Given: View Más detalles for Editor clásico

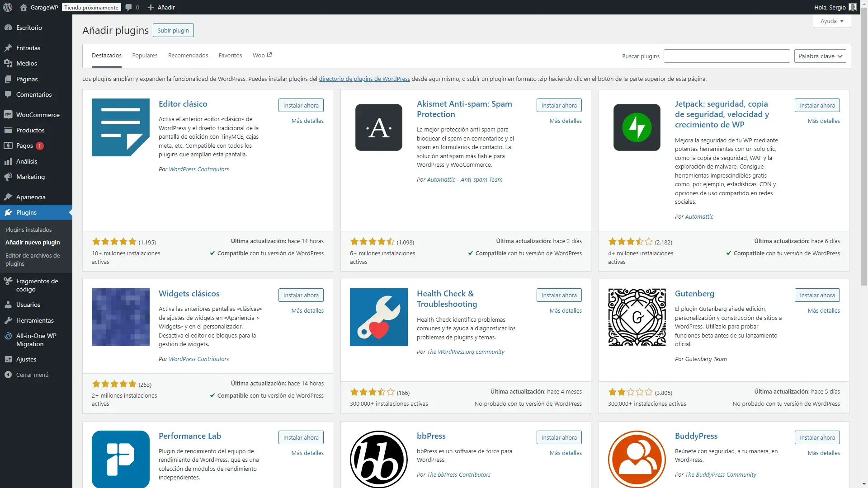Looking at the screenshot, I should click(307, 121).
